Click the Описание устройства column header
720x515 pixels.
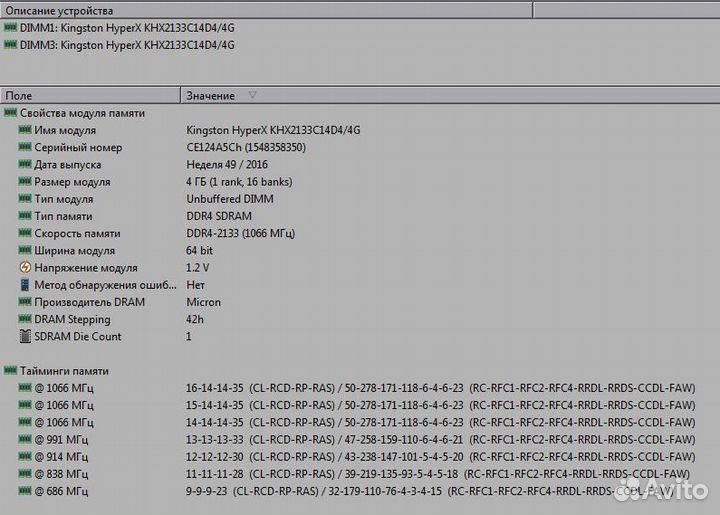266,10
